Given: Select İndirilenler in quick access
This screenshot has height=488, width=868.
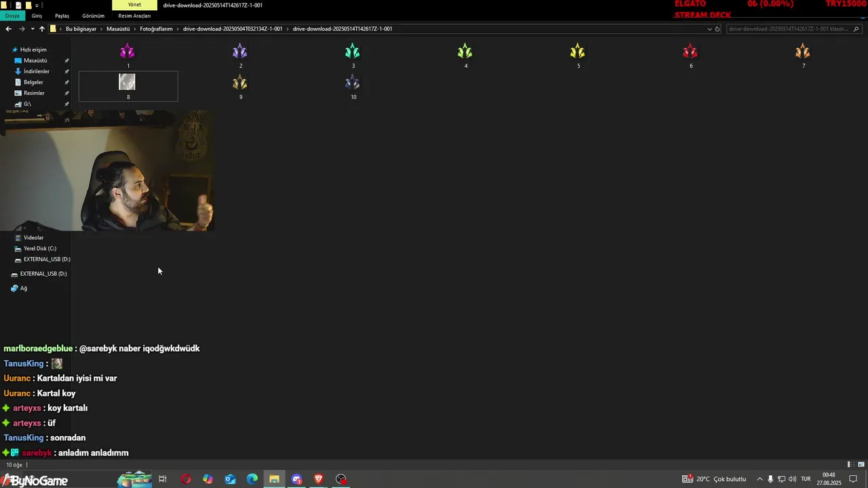Looking at the screenshot, I should (x=37, y=71).
